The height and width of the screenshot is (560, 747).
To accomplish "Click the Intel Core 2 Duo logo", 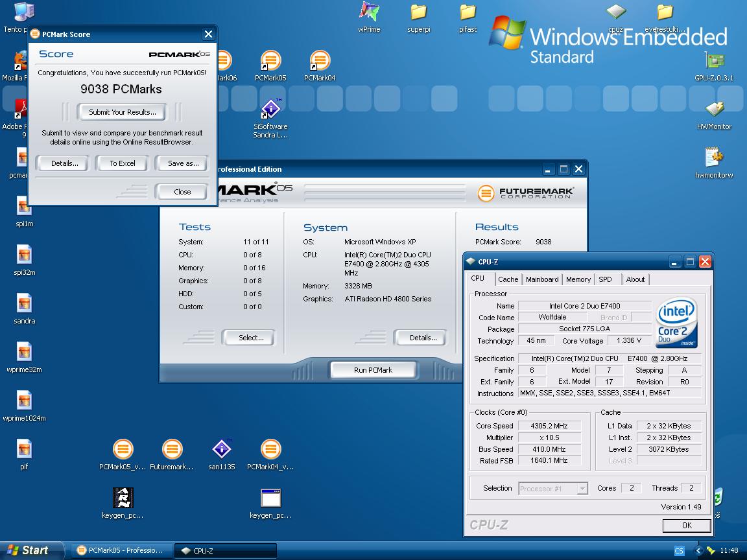I will (676, 322).
